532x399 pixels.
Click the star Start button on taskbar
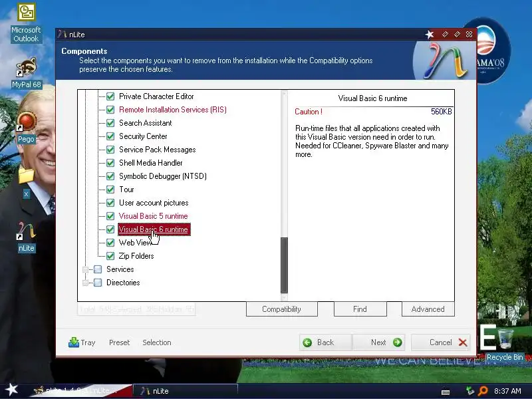11,390
